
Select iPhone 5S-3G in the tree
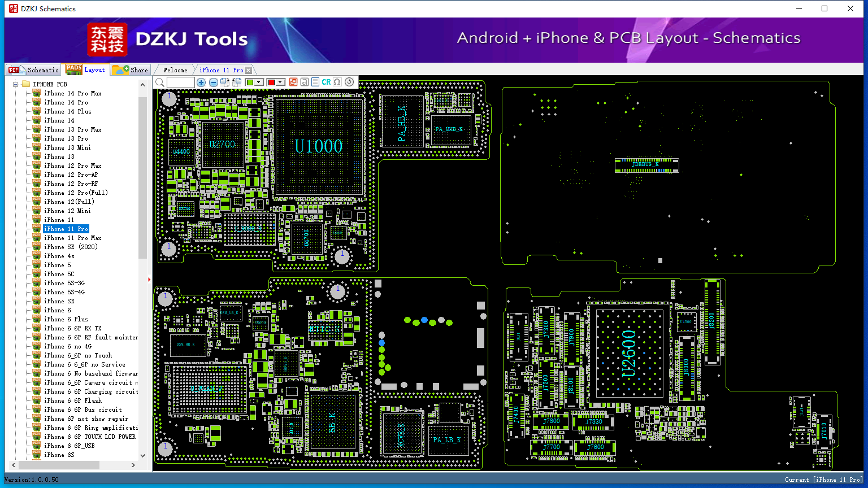tap(64, 283)
